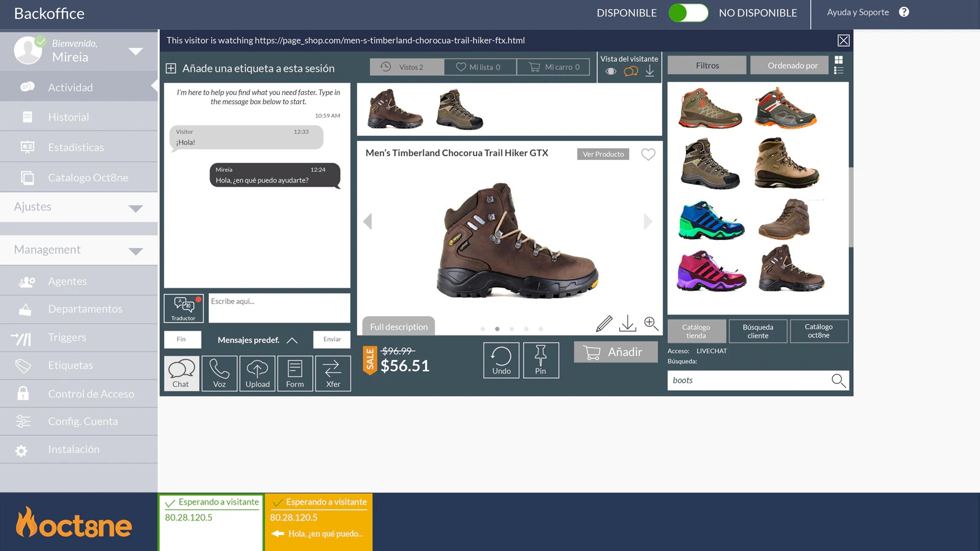Switch catalog to list view

pos(839,71)
